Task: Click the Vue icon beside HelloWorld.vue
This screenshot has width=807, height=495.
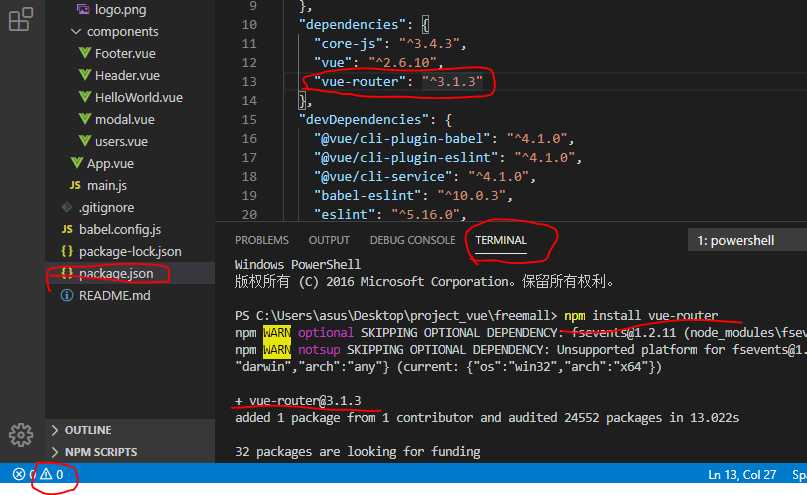Action: point(85,97)
